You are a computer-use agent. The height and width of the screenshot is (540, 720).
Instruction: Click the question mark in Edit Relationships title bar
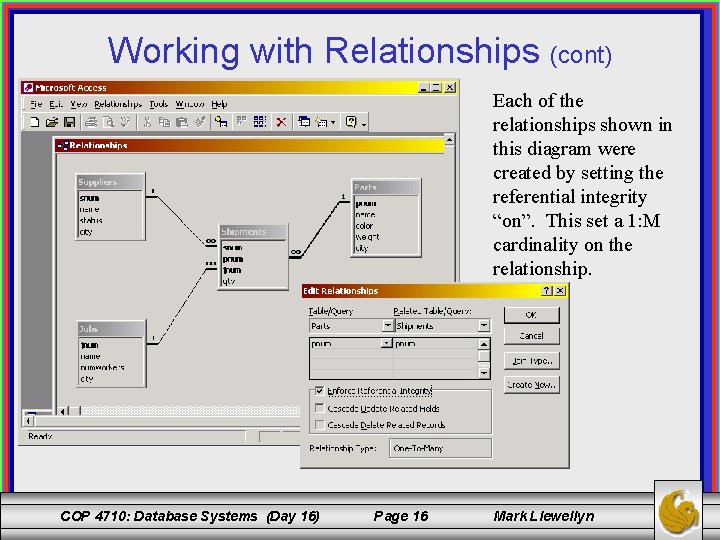546,291
